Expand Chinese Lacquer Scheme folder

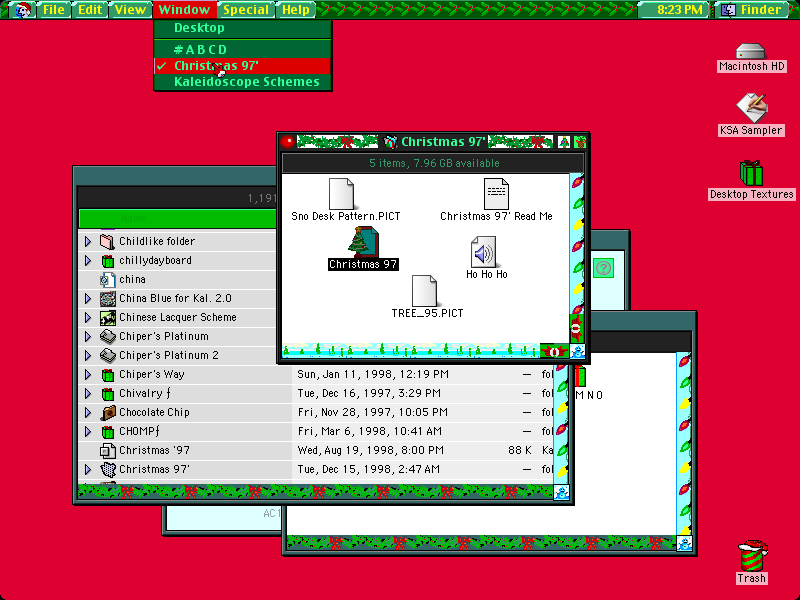click(x=88, y=317)
